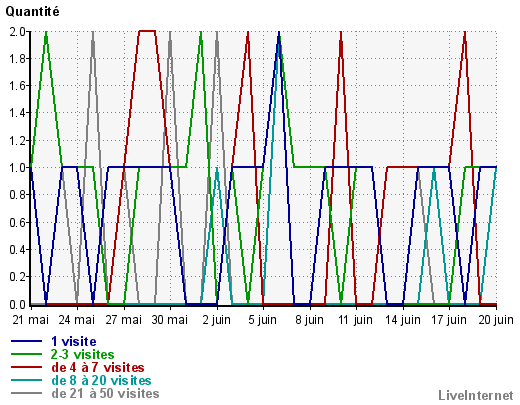Viewport: 520px width, 405px height.
Task: Click the 1.0 value on the vertical axis
Action: click(17, 168)
